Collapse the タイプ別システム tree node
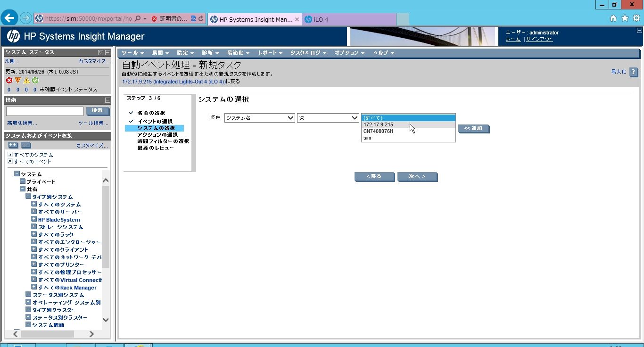Viewport: 644px width, 347px height. coord(28,197)
